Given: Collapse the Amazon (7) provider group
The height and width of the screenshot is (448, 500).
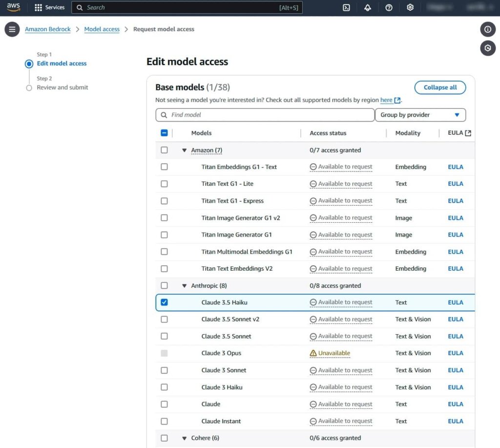Looking at the screenshot, I should click(x=185, y=150).
